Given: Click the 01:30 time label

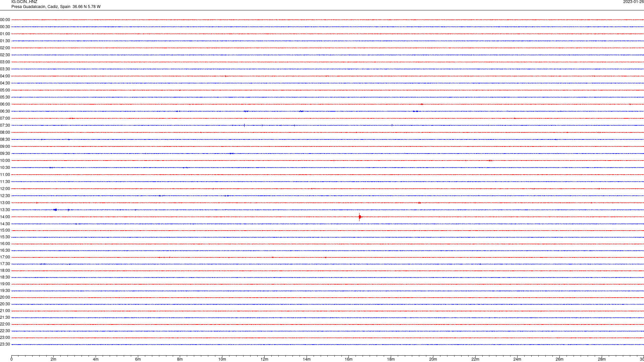Looking at the screenshot, I should 5,41.
